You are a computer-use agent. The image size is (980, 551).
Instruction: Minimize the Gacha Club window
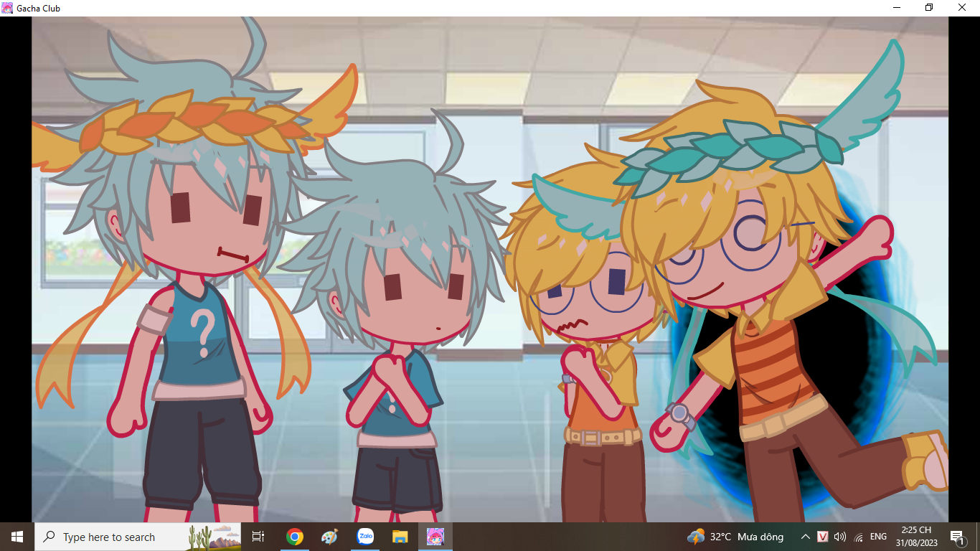897,8
